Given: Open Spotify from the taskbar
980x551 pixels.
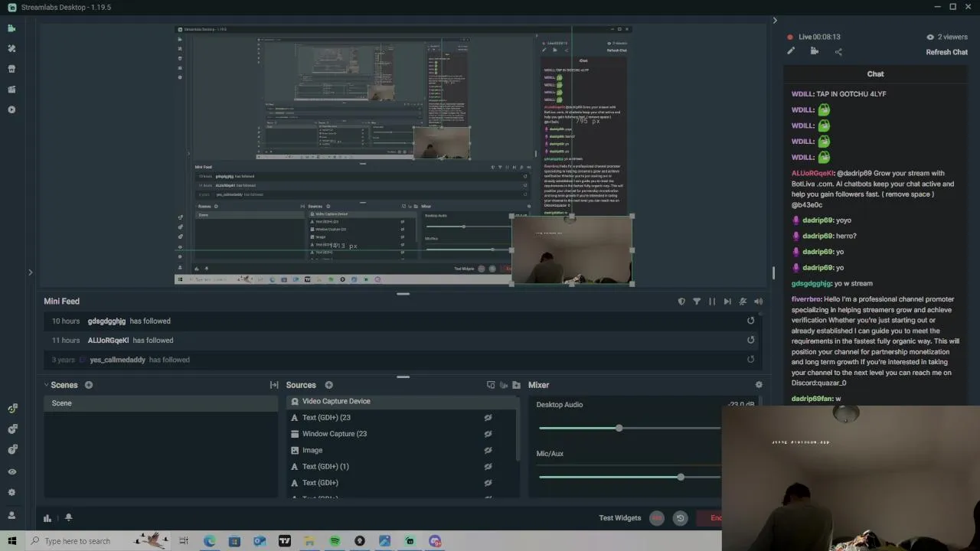Looking at the screenshot, I should (335, 541).
